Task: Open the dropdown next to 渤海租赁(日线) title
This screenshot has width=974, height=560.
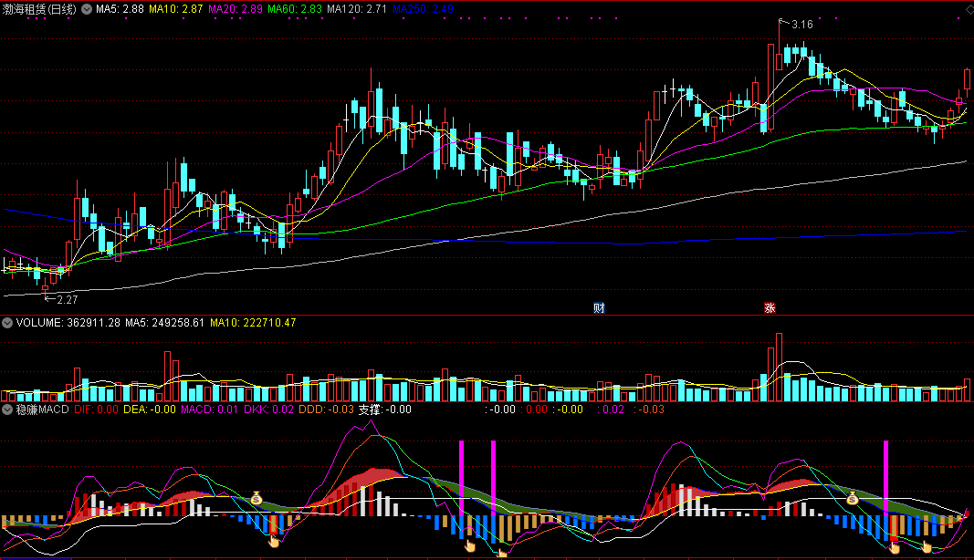Action: coord(87,9)
